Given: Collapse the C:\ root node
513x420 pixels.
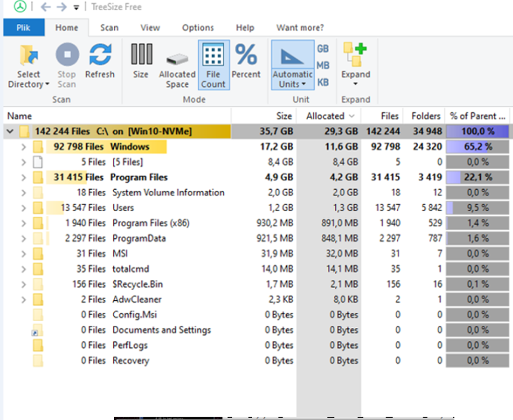Looking at the screenshot, I should pos(10,132).
